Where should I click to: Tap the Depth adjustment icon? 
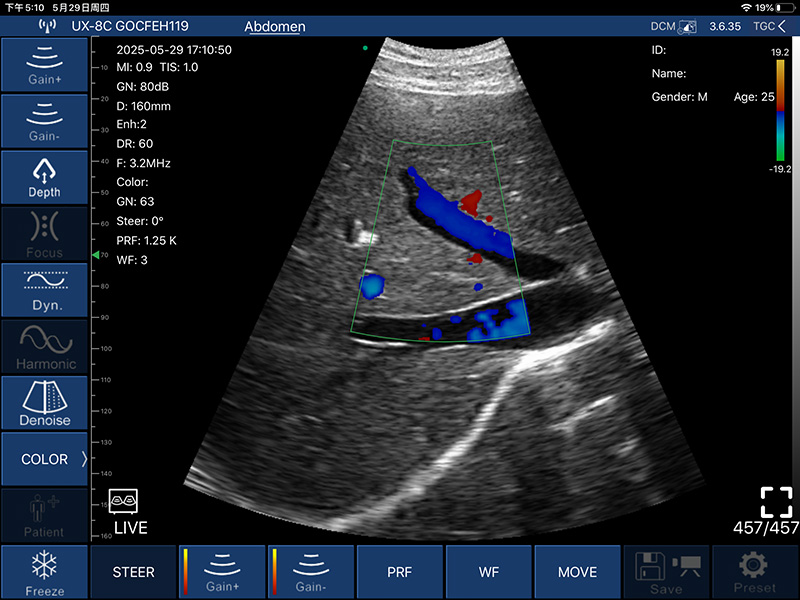click(x=44, y=177)
